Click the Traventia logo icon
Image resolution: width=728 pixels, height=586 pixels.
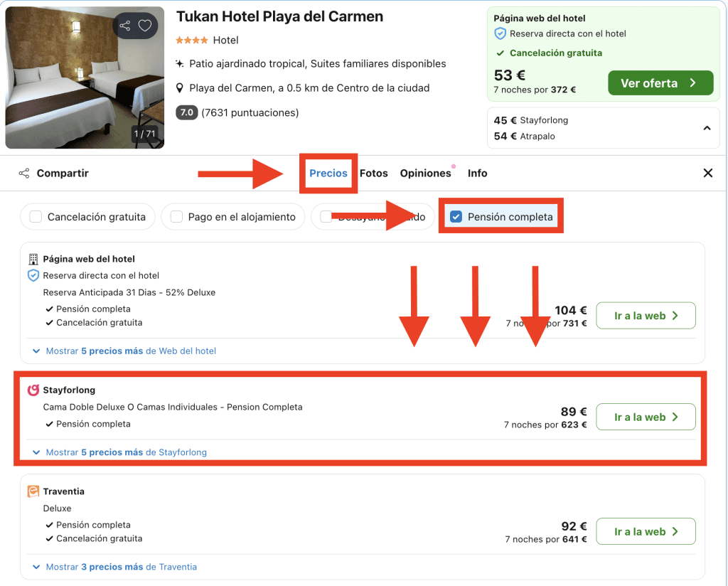(x=33, y=491)
